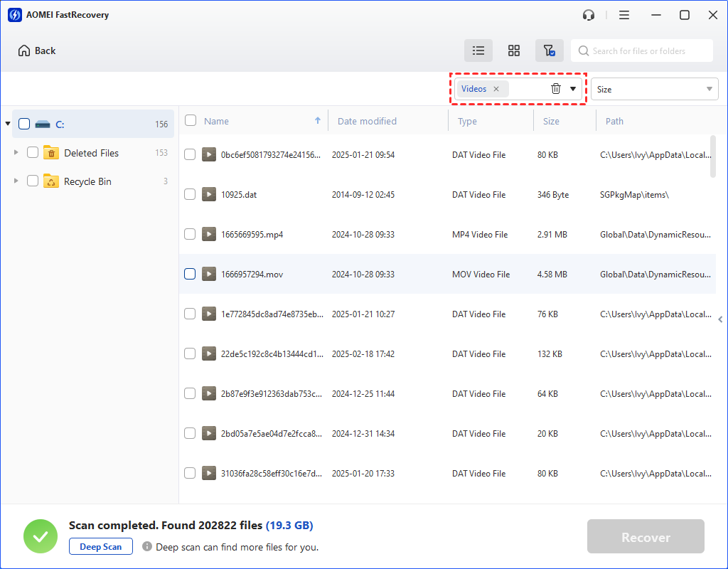This screenshot has width=728, height=569.
Task: Toggle the filter panel icon
Action: click(549, 50)
